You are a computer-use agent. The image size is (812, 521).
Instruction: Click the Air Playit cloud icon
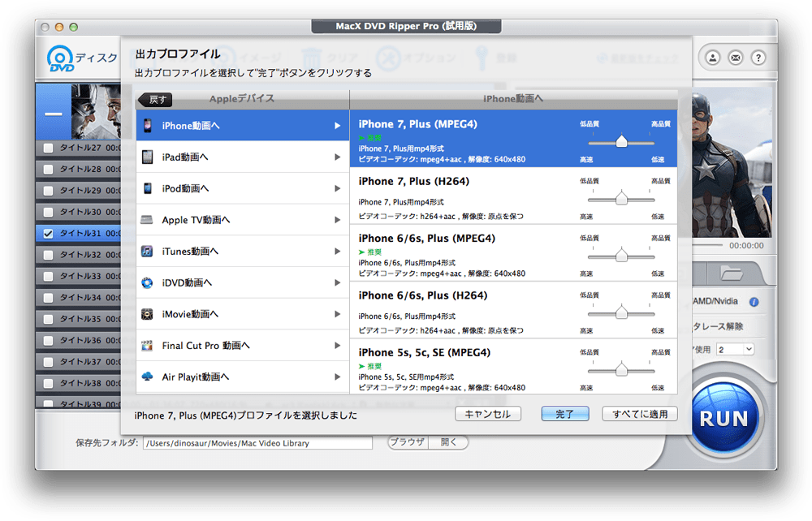point(147,377)
